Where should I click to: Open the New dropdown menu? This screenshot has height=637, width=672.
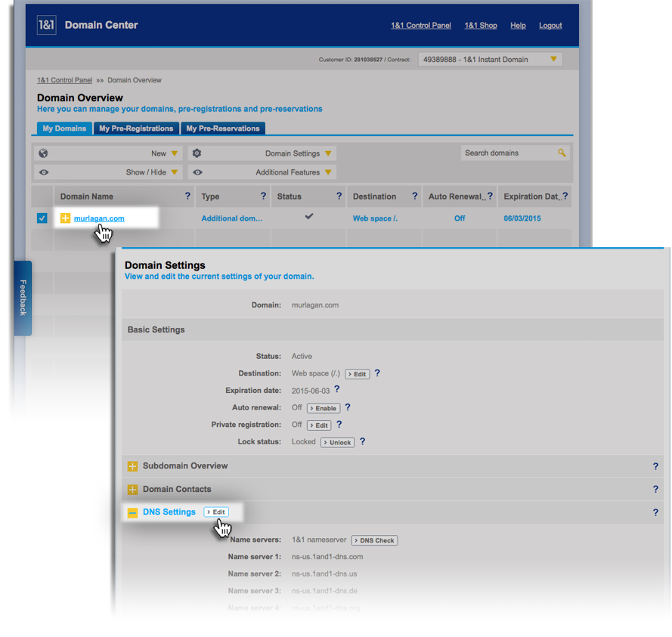(x=108, y=153)
